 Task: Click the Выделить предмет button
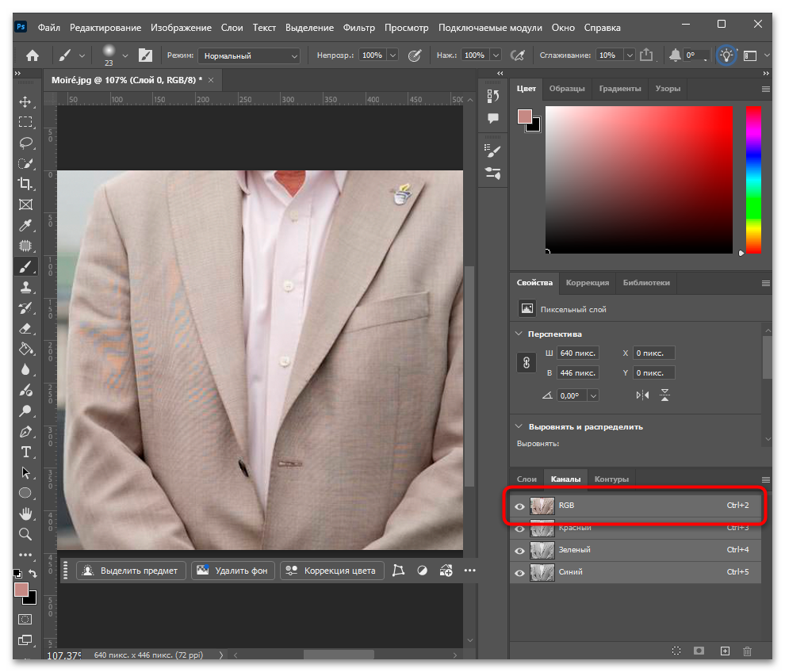(x=131, y=571)
